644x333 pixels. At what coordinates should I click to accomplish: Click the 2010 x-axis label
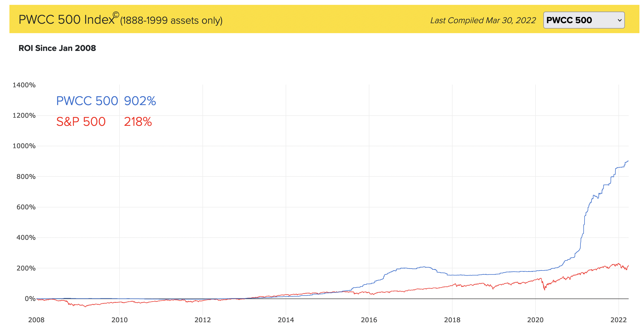point(120,320)
